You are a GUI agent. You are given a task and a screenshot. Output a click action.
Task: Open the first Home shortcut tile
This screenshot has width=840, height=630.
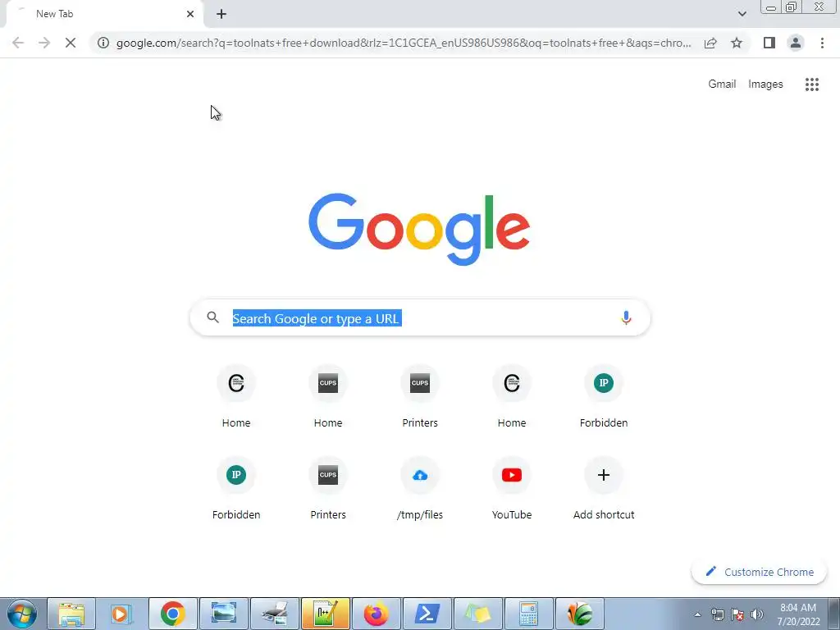click(x=236, y=396)
